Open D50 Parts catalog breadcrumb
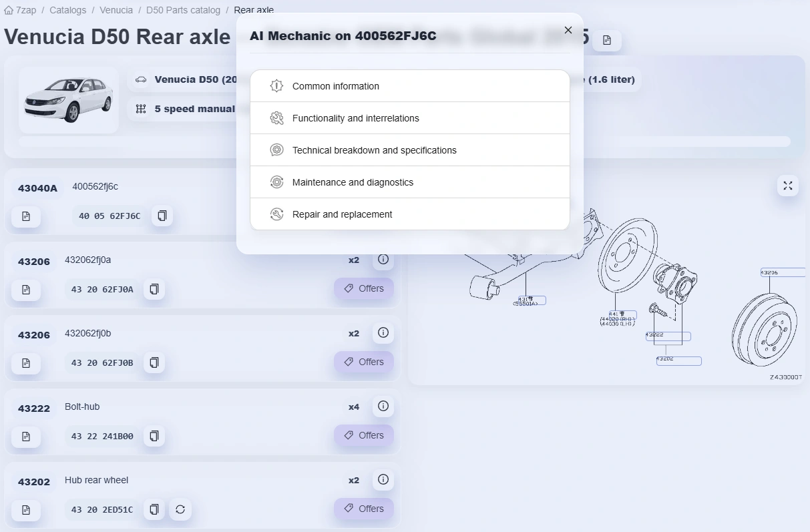This screenshot has height=532, width=810. [183, 10]
